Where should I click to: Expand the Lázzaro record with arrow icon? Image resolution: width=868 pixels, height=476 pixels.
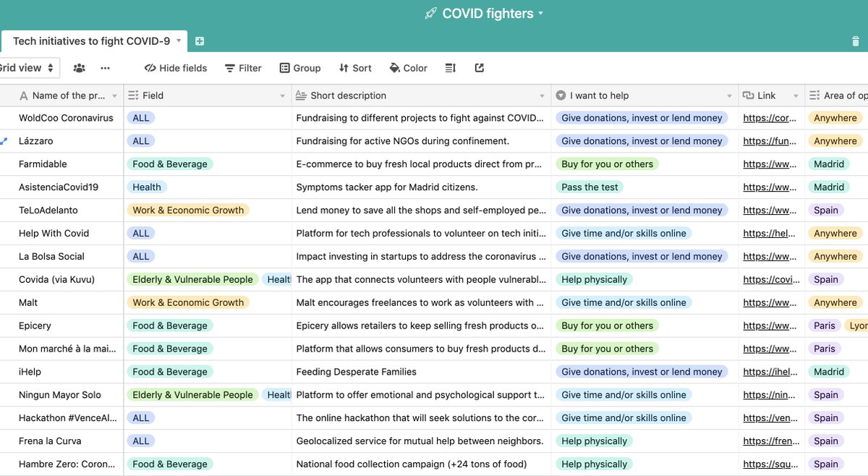[x=5, y=141]
